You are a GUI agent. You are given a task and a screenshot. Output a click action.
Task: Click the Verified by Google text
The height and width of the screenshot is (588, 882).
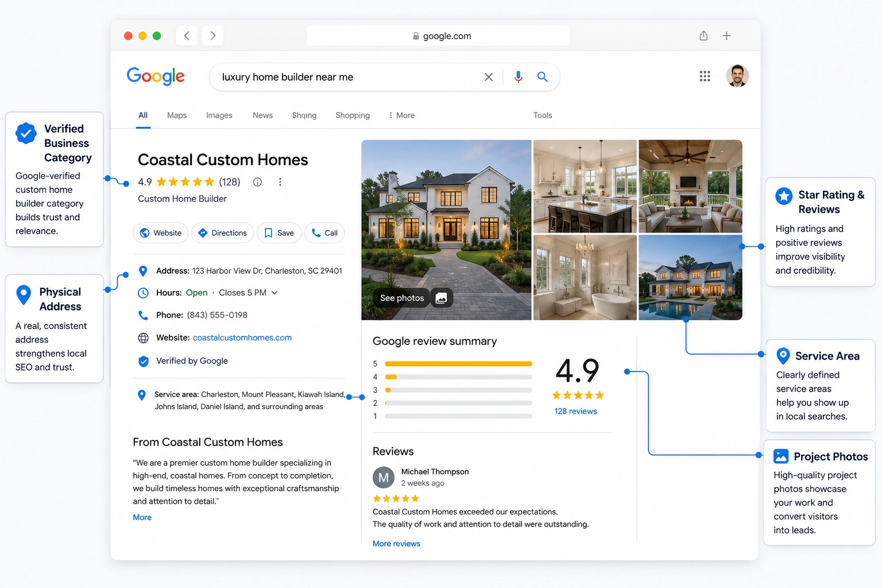click(x=192, y=361)
